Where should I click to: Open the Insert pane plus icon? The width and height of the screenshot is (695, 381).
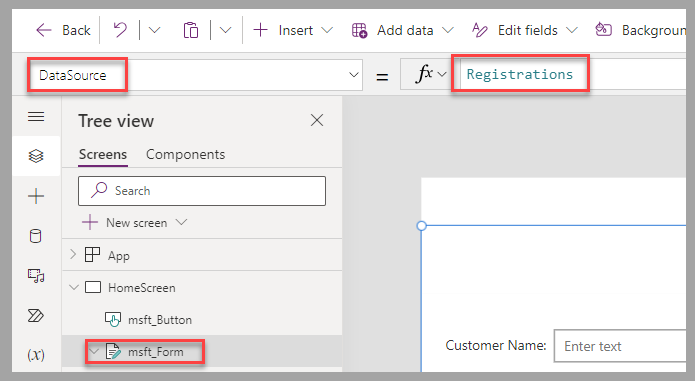coord(36,196)
